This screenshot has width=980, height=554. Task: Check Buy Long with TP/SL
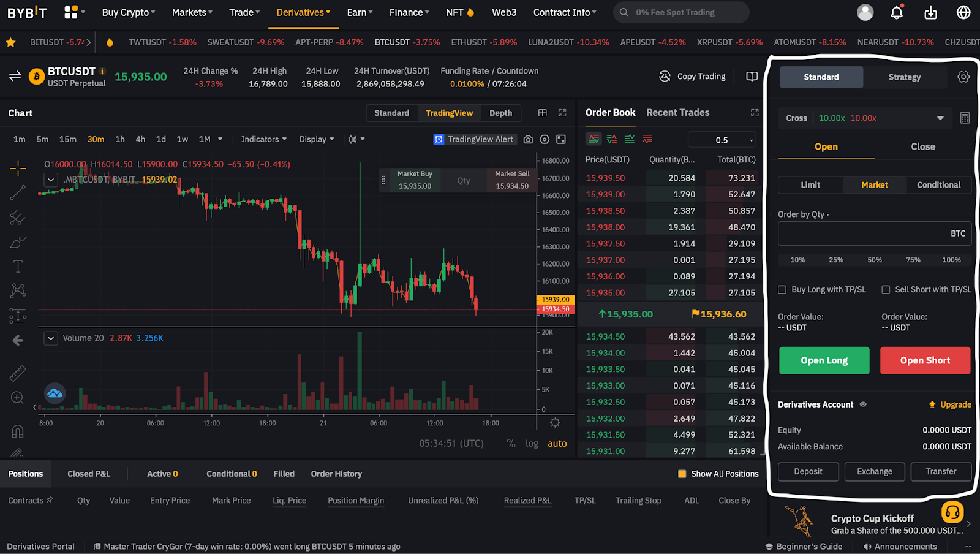(x=782, y=290)
